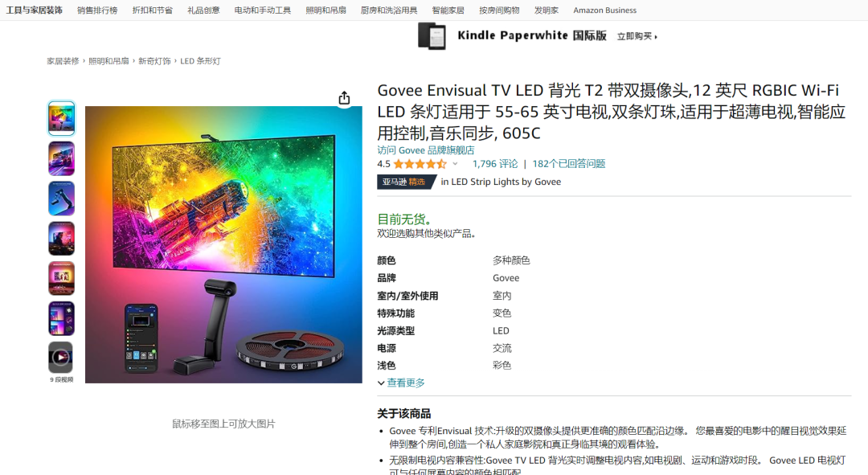Screen dimensions: 868x475
Task: Select the first TV backlight thumbnail
Action: pos(61,118)
